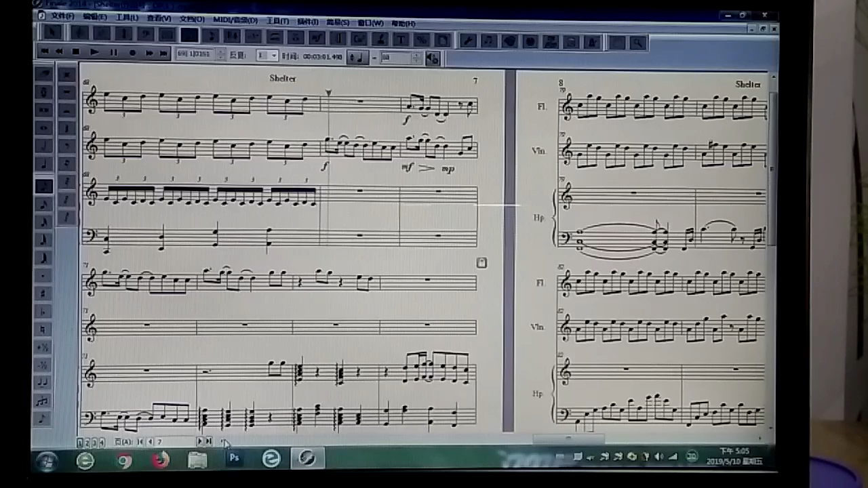Viewport: 868px width, 488px height.
Task: Click the playback measure counter field
Action: click(x=195, y=54)
